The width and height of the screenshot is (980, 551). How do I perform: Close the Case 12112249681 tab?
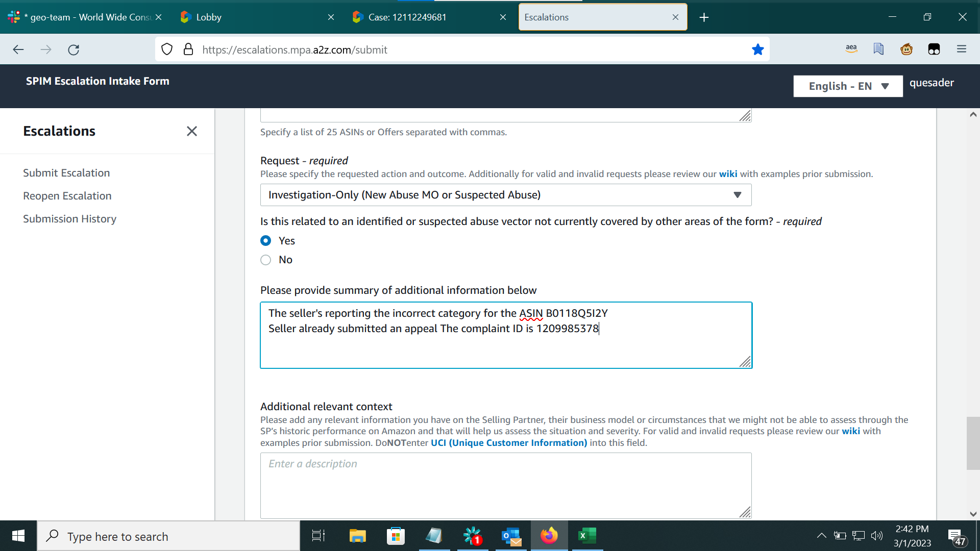click(x=503, y=17)
